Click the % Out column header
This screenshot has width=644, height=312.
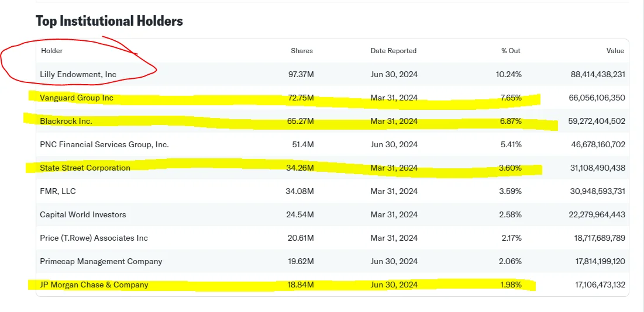click(x=511, y=51)
